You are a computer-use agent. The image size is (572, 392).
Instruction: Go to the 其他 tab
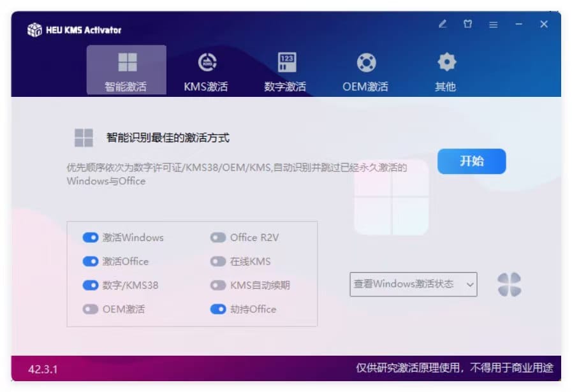(x=446, y=70)
